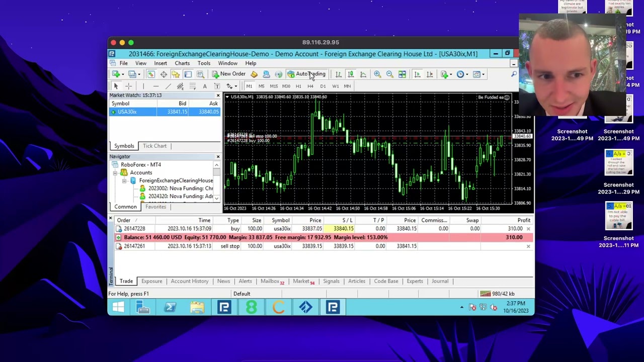Collapse the ForeignExchangeClearingHouse tree node

click(x=124, y=180)
